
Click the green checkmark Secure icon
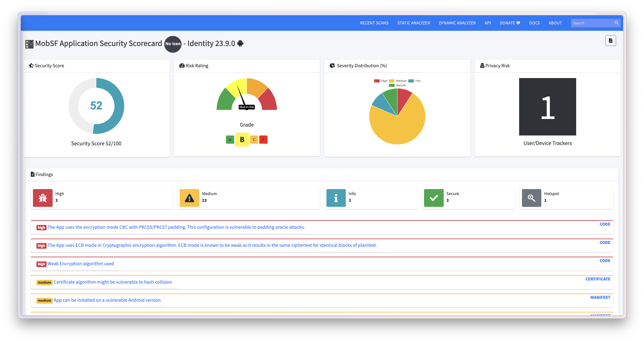(434, 198)
